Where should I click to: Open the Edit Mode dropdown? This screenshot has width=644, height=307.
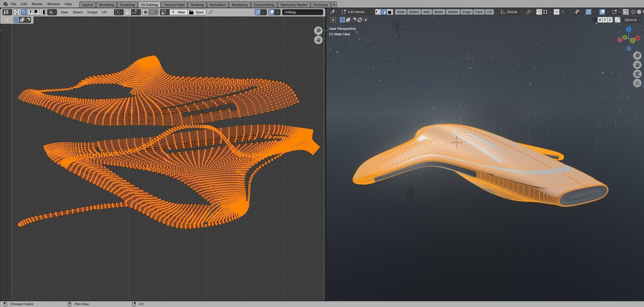pos(357,12)
